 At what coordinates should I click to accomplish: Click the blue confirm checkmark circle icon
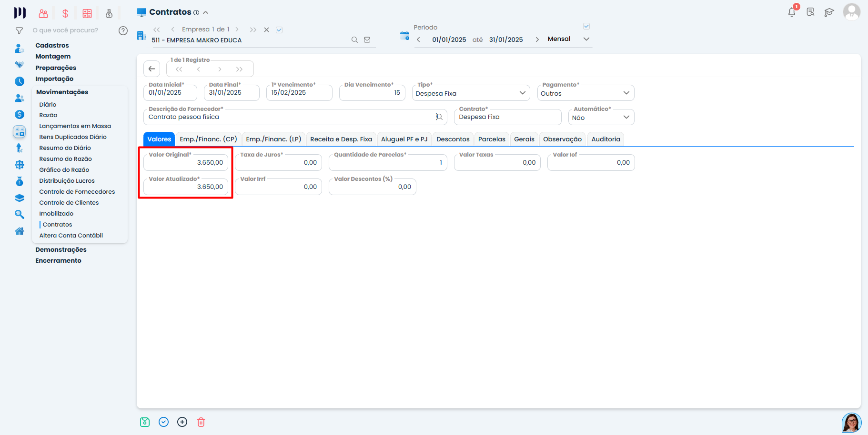point(163,422)
